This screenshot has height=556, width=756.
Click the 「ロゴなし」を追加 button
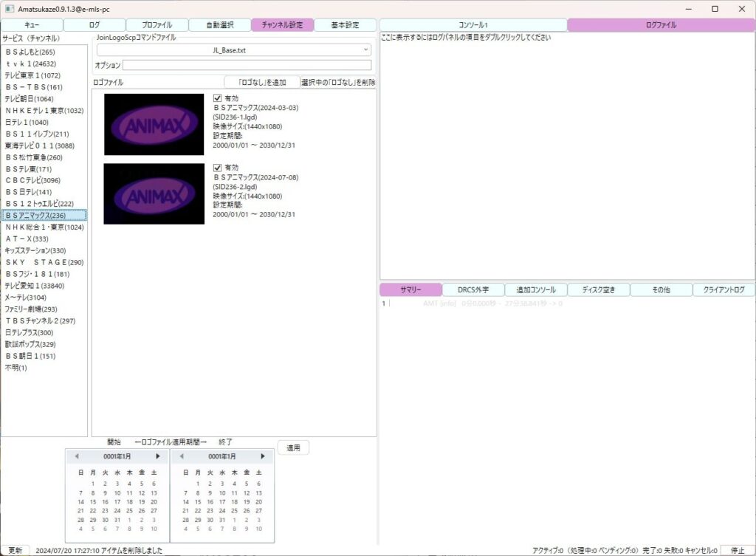coord(262,82)
